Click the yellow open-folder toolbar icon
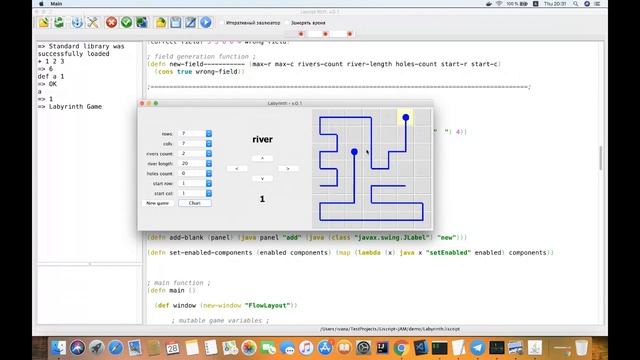 [160, 22]
